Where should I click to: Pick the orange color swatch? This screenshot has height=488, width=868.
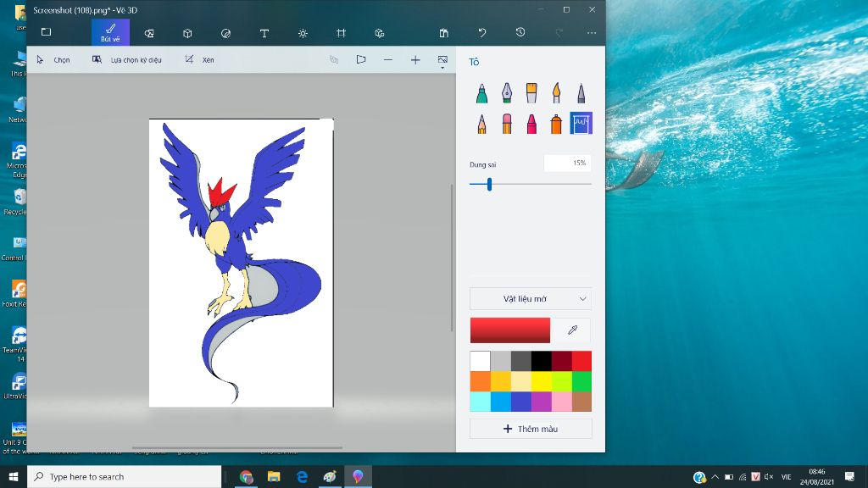pyautogui.click(x=480, y=381)
